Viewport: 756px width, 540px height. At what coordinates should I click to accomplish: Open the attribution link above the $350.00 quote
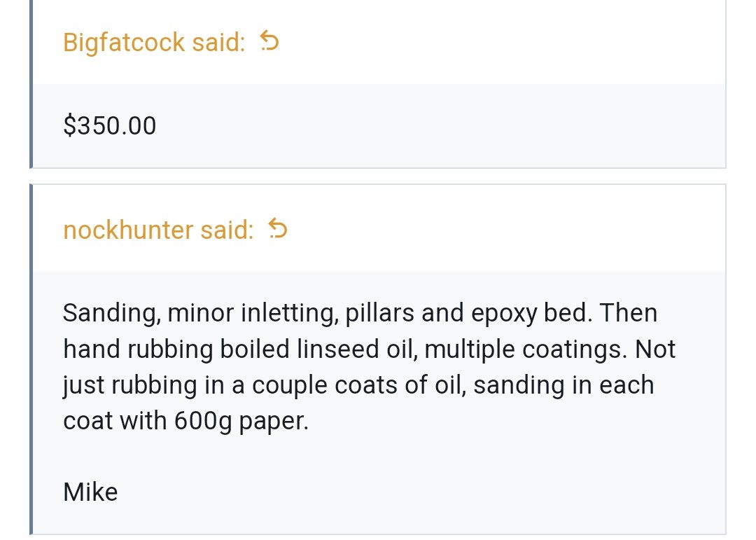(x=154, y=43)
